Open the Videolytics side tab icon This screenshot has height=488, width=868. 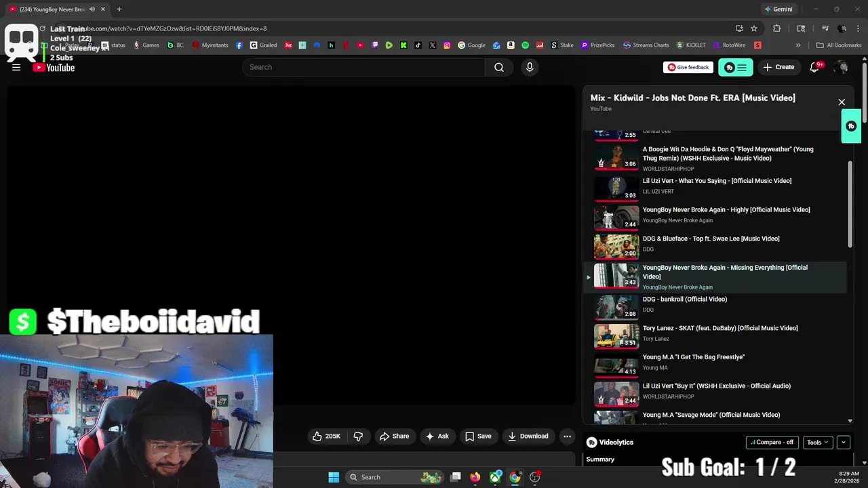(x=851, y=126)
